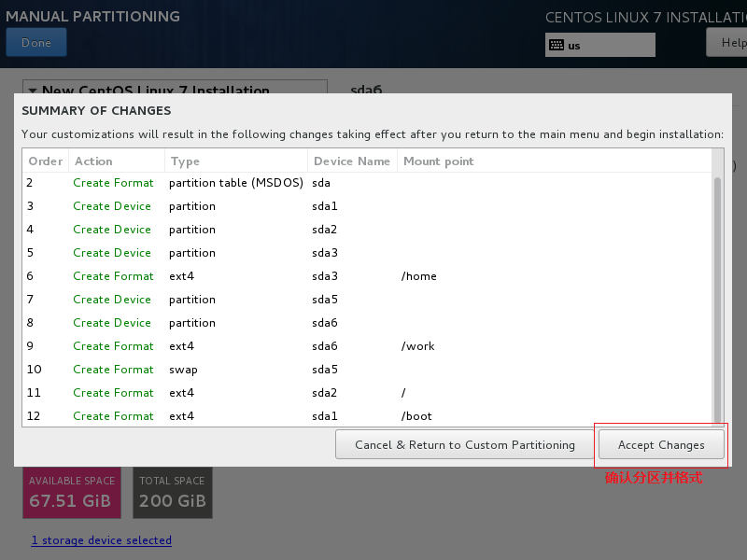Click the Device Name column header
Image resolution: width=747 pixels, height=560 pixels.
[351, 161]
